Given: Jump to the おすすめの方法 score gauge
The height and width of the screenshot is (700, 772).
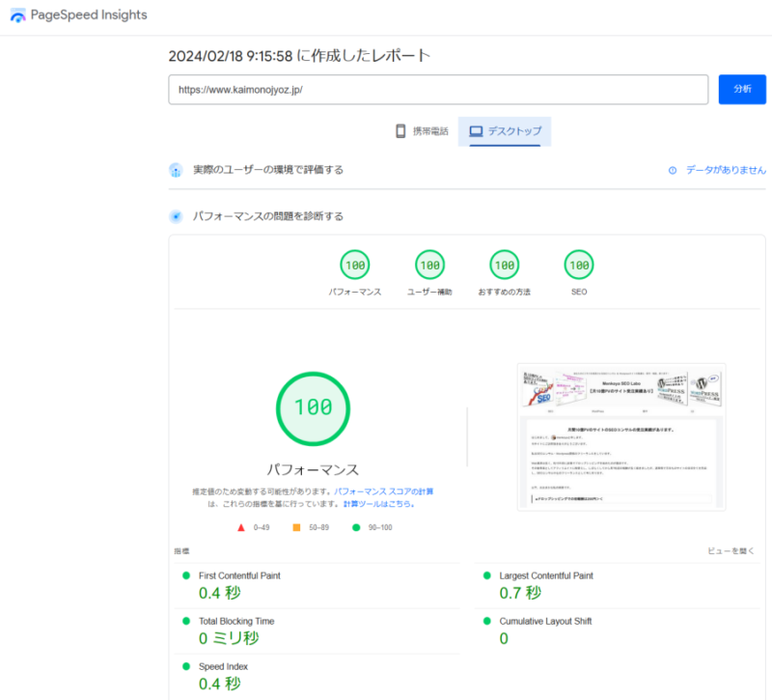Looking at the screenshot, I should point(504,265).
